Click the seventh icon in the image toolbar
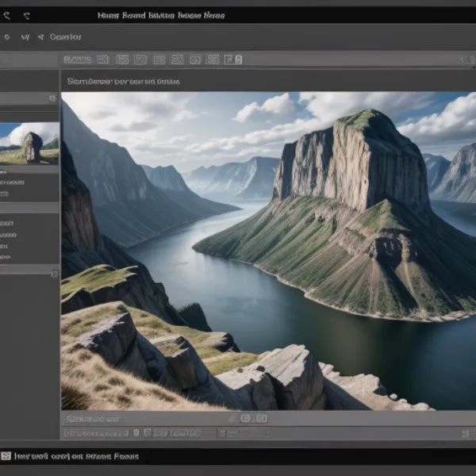The width and height of the screenshot is (476, 476). (x=213, y=59)
